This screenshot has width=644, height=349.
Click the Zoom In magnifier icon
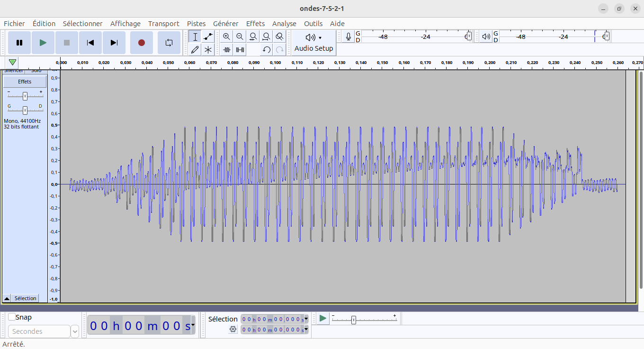tap(227, 37)
